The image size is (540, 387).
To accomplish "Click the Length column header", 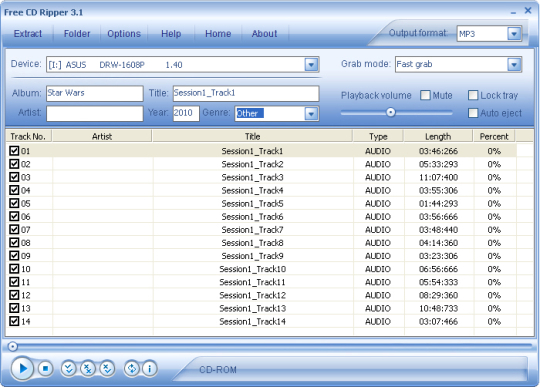I will 438,136.
